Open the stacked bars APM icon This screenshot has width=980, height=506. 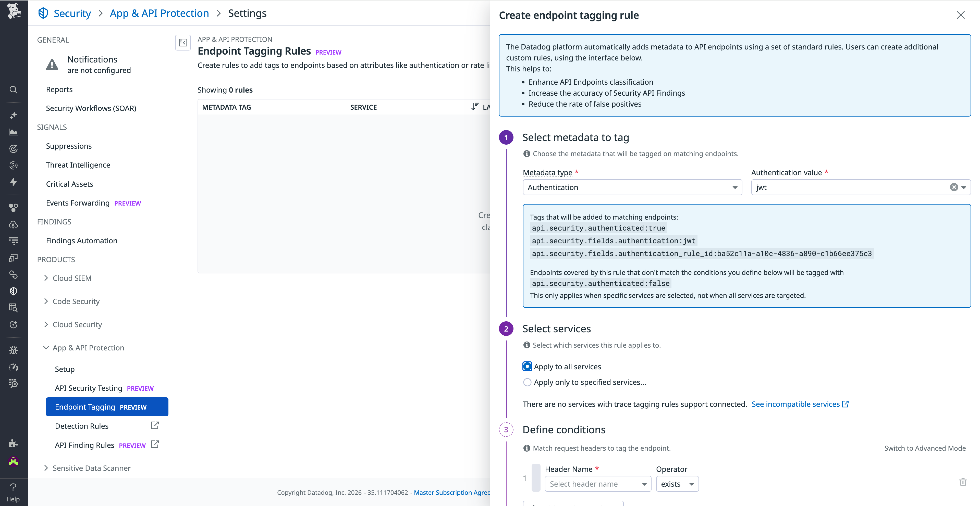point(13,241)
